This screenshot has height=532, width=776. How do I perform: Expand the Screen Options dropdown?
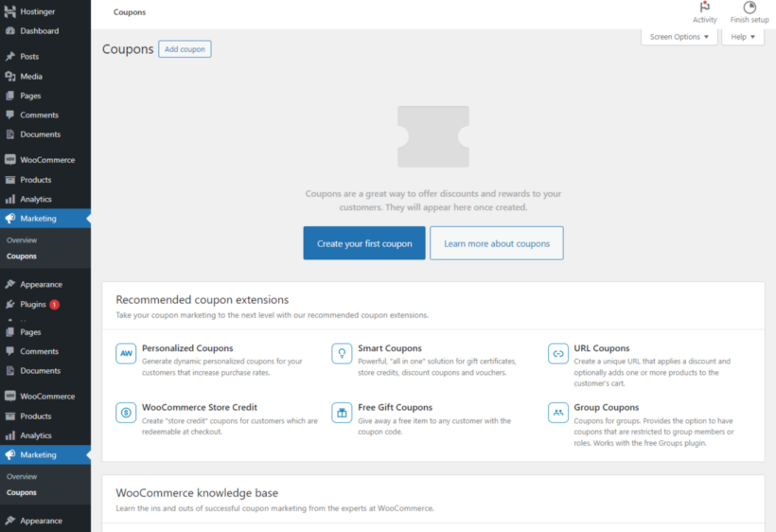pos(679,37)
